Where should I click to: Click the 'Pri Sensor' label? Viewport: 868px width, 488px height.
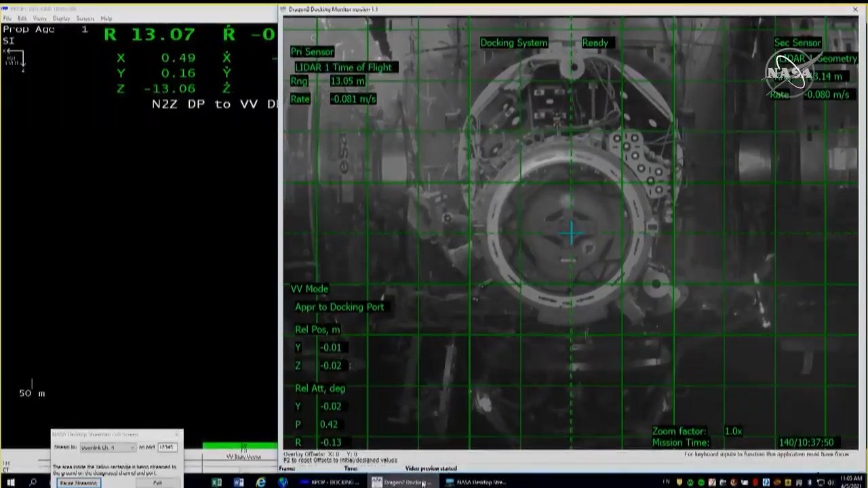click(312, 52)
